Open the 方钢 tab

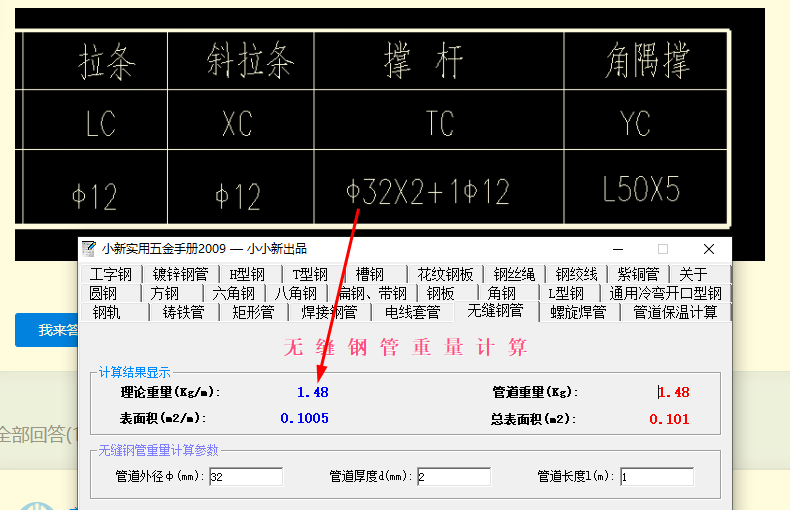pos(165,293)
